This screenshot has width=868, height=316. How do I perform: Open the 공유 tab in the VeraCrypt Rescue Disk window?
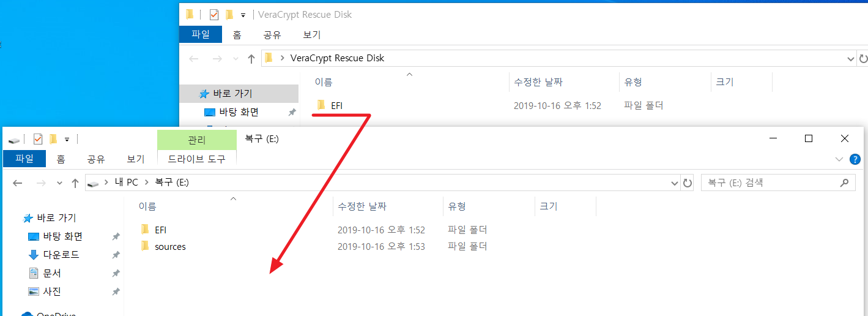[272, 35]
